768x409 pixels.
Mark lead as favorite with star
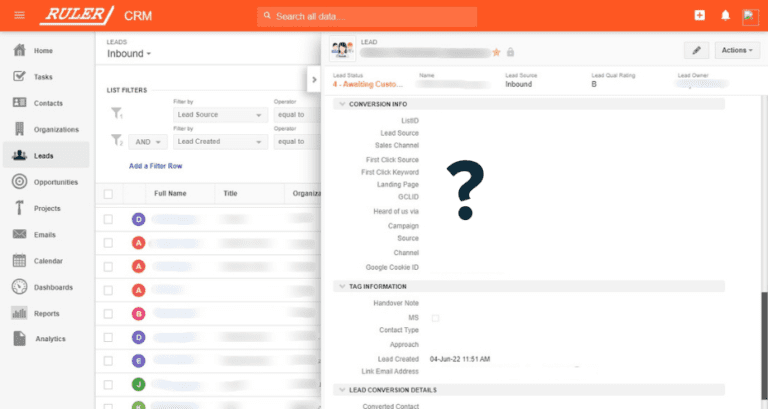point(496,52)
